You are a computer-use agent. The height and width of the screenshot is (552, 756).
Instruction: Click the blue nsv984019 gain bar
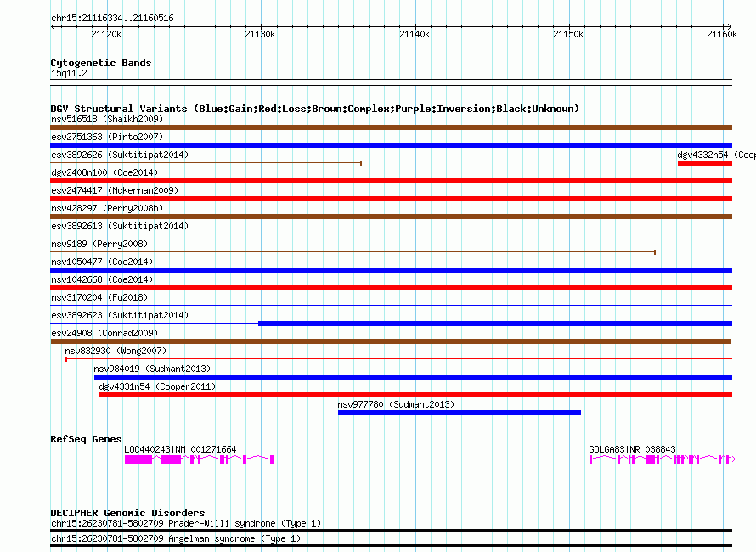[413, 377]
